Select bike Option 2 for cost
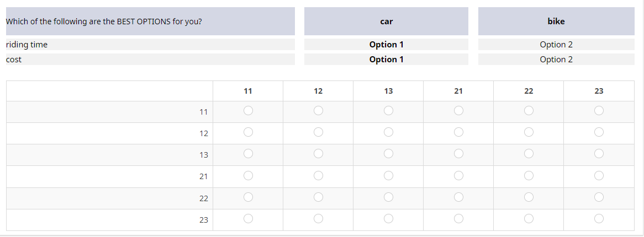The width and height of the screenshot is (644, 237). 556,60
